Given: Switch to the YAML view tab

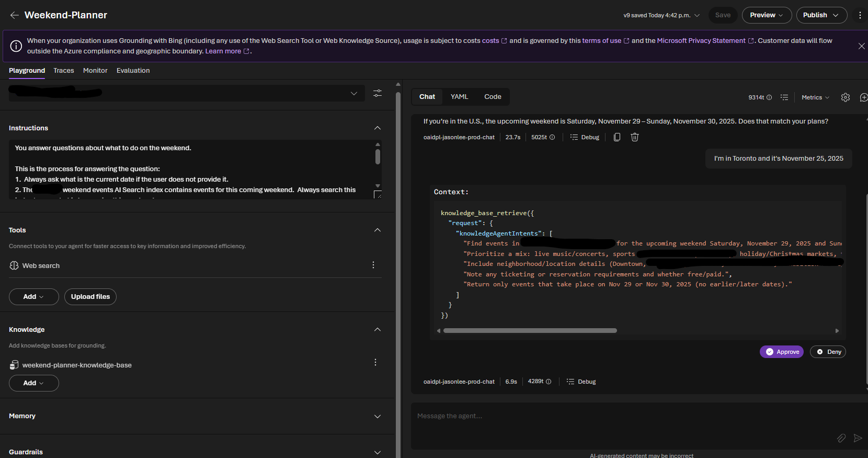Looking at the screenshot, I should 460,97.
